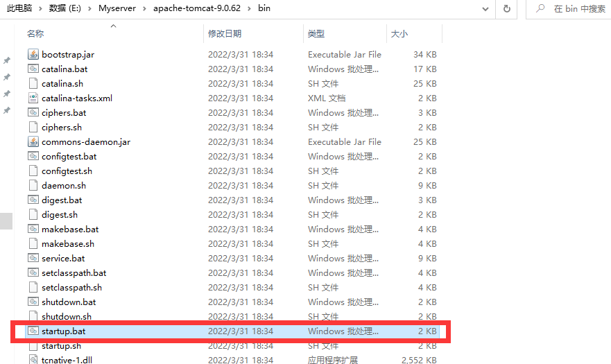This screenshot has height=364, width=611.
Task: Open the address bar history dropdown
Action: [x=485, y=8]
